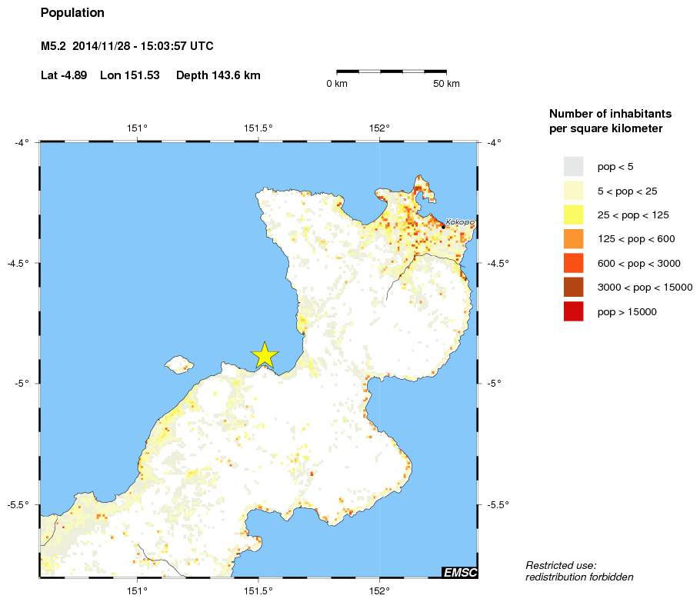Select the '125 < pop < 600' orange swatch

tap(574, 239)
